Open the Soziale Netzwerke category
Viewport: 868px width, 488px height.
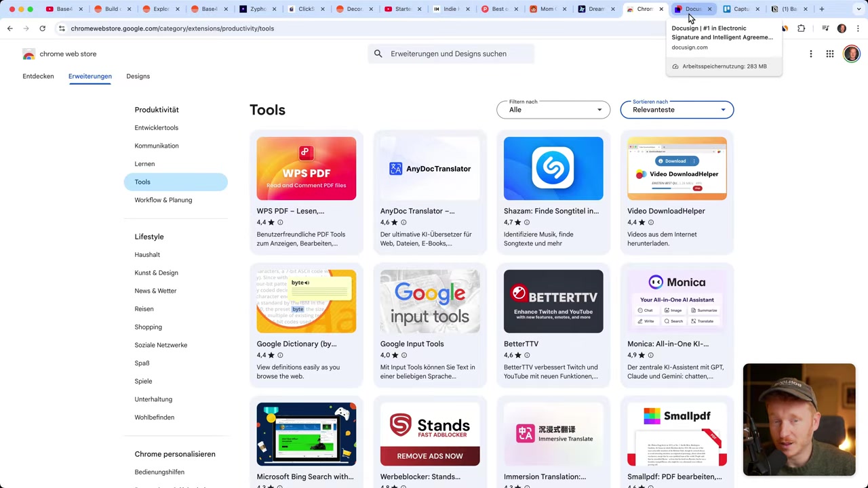pyautogui.click(x=161, y=345)
